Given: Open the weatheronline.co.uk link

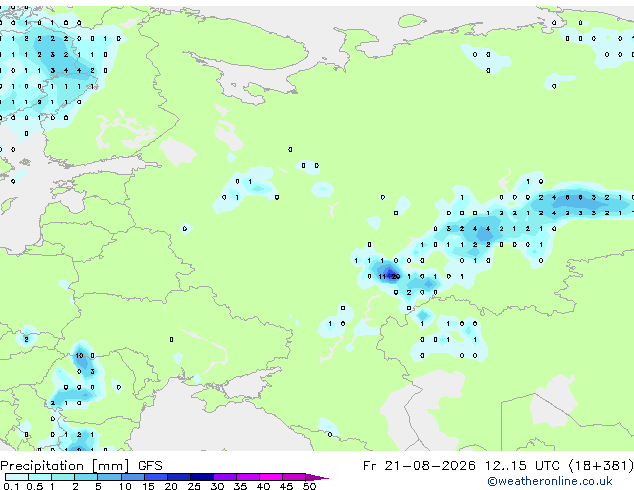Looking at the screenshot, I should (x=550, y=481).
